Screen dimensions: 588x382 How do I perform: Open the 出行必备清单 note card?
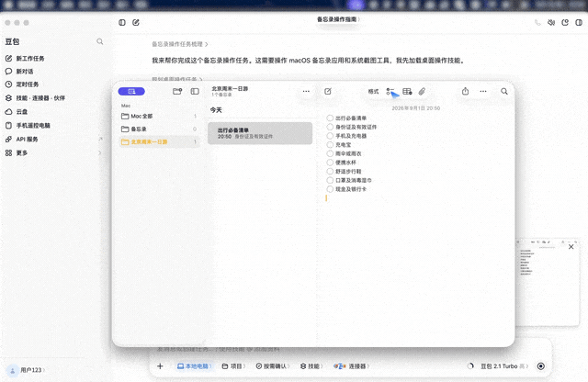pos(260,133)
